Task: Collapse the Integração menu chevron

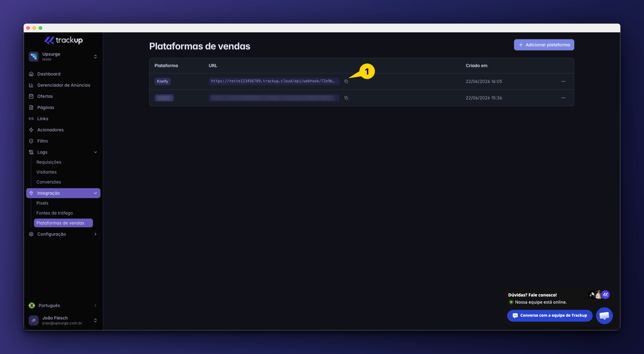Action: (95, 193)
